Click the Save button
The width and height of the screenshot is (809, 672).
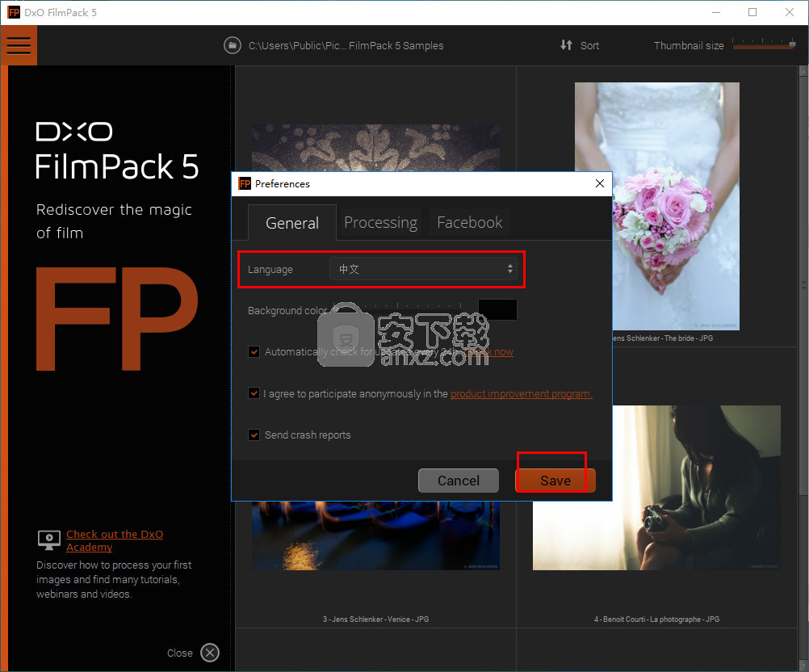pos(555,481)
